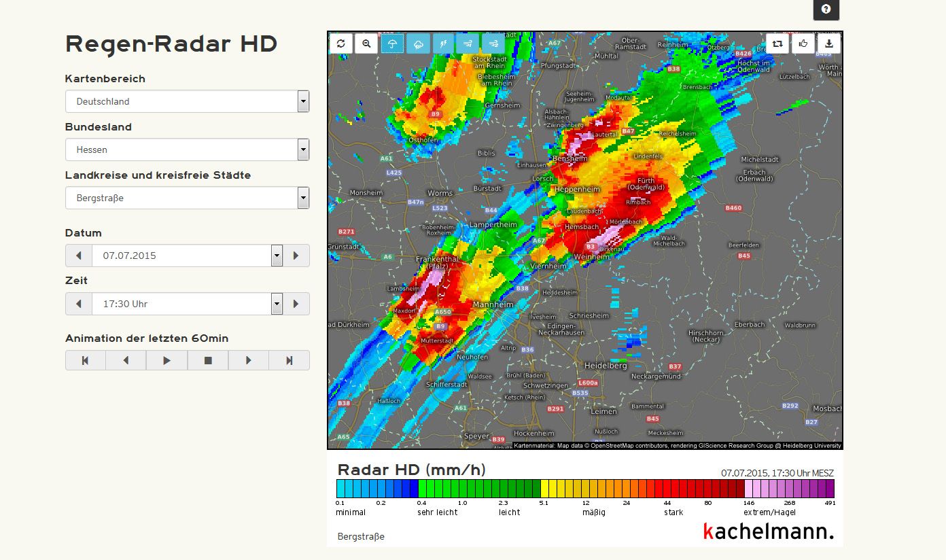Click the Michelstadt label on the map
The height and width of the screenshot is (560, 946).
pos(759,160)
